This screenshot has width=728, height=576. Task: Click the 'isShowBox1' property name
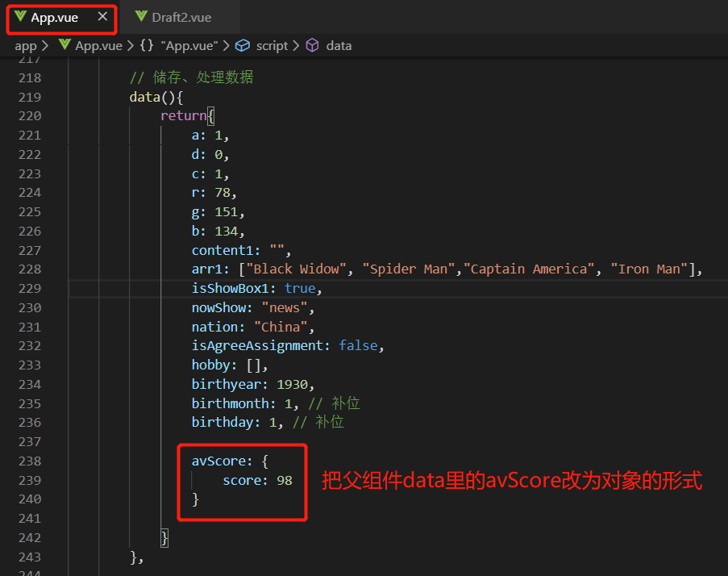(230, 289)
